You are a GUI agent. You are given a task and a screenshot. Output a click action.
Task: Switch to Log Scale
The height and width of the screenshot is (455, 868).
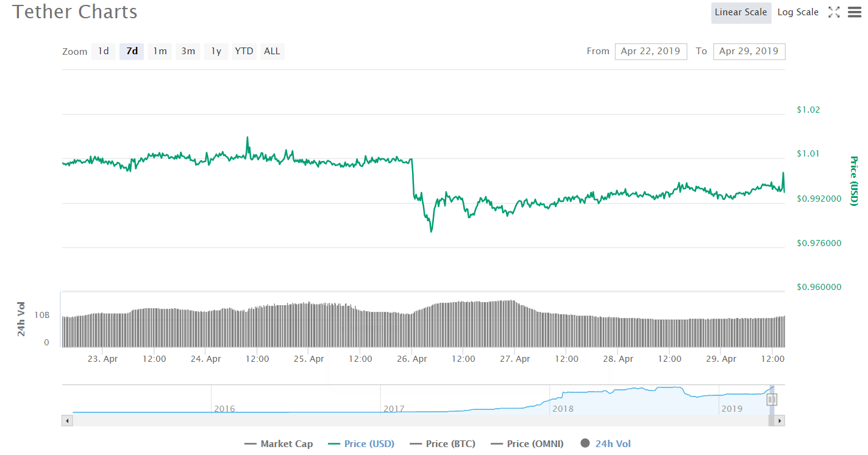coord(798,12)
